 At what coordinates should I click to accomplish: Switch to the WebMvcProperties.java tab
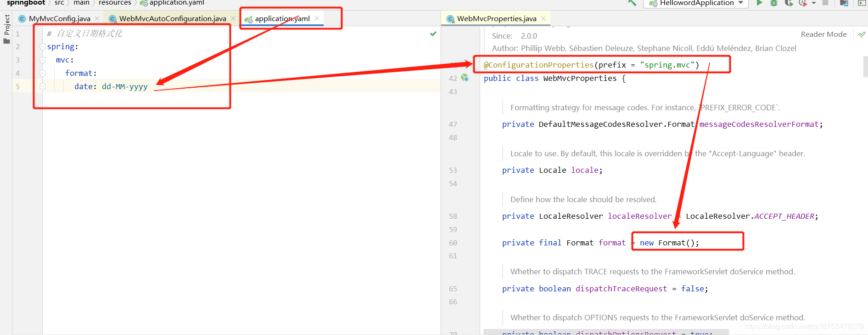(x=497, y=19)
